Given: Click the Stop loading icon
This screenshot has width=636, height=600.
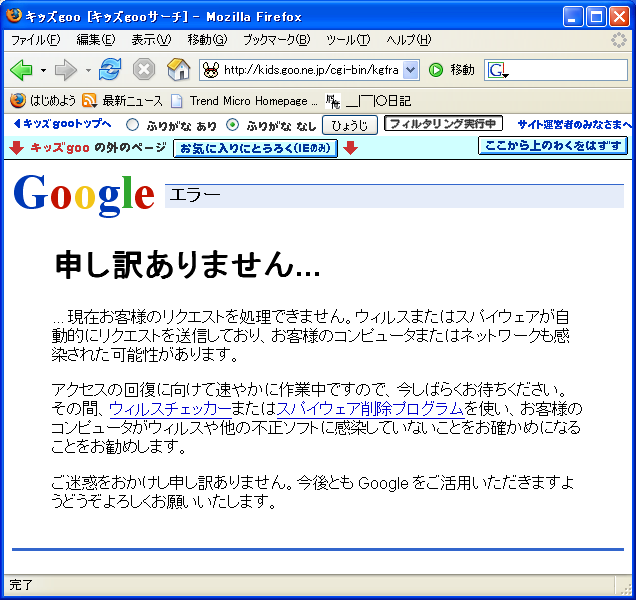Looking at the screenshot, I should pos(144,69).
